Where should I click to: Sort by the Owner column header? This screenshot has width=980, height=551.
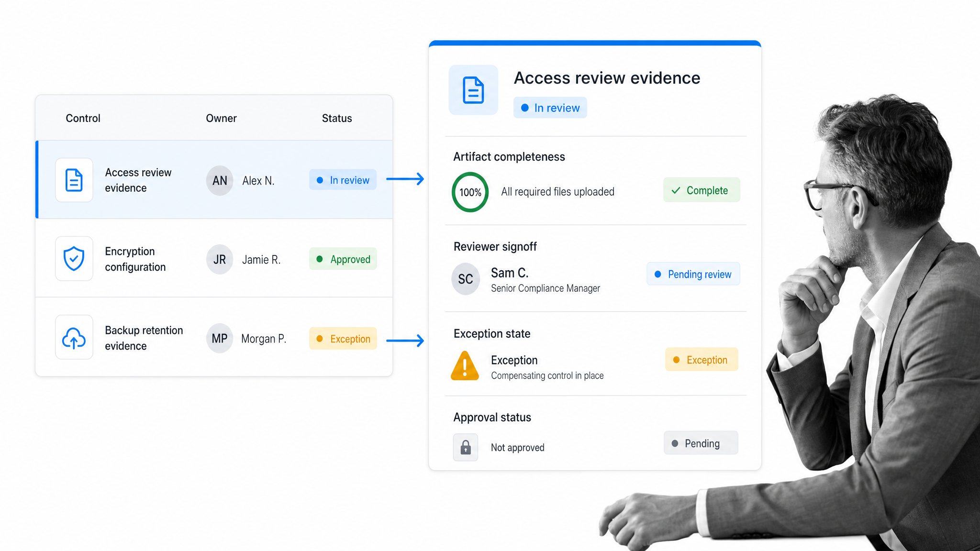221,118
